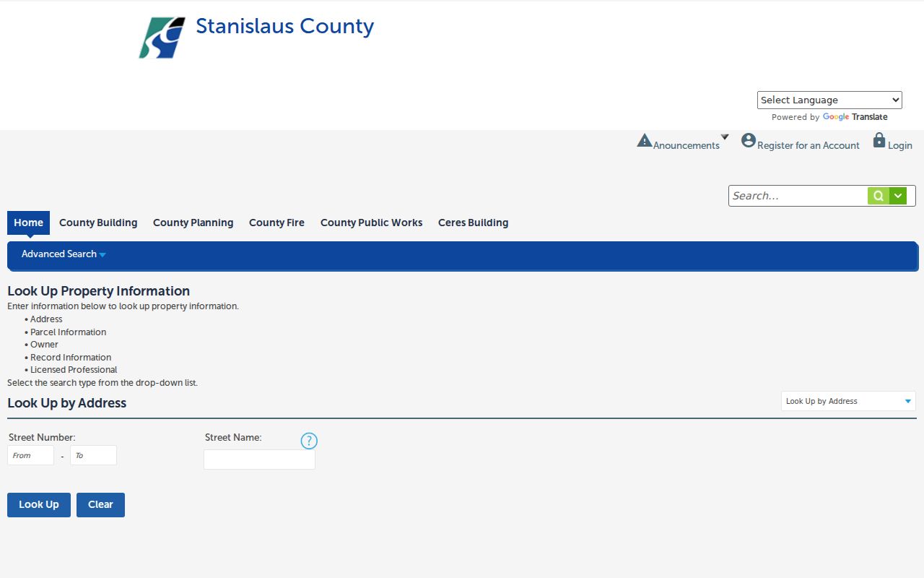The height and width of the screenshot is (578, 924).
Task: Focus the Street Number From field
Action: (x=31, y=455)
